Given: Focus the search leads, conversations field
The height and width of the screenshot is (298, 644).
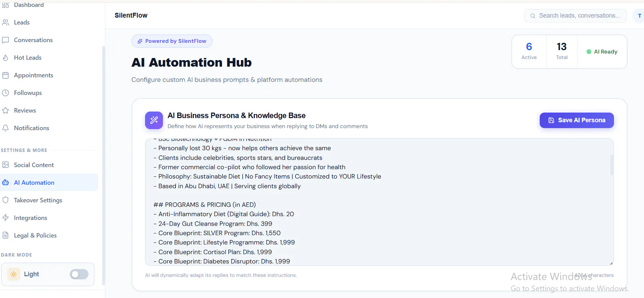Looking at the screenshot, I should click(575, 16).
